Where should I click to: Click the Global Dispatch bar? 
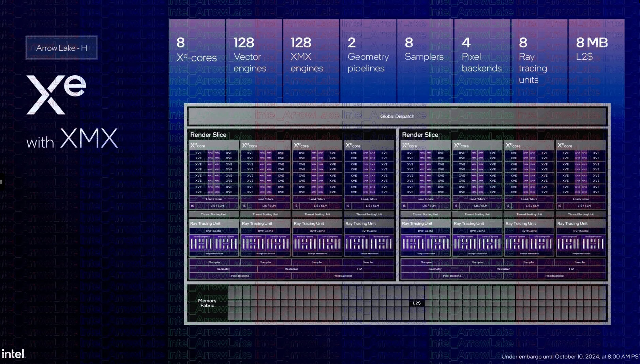(397, 116)
